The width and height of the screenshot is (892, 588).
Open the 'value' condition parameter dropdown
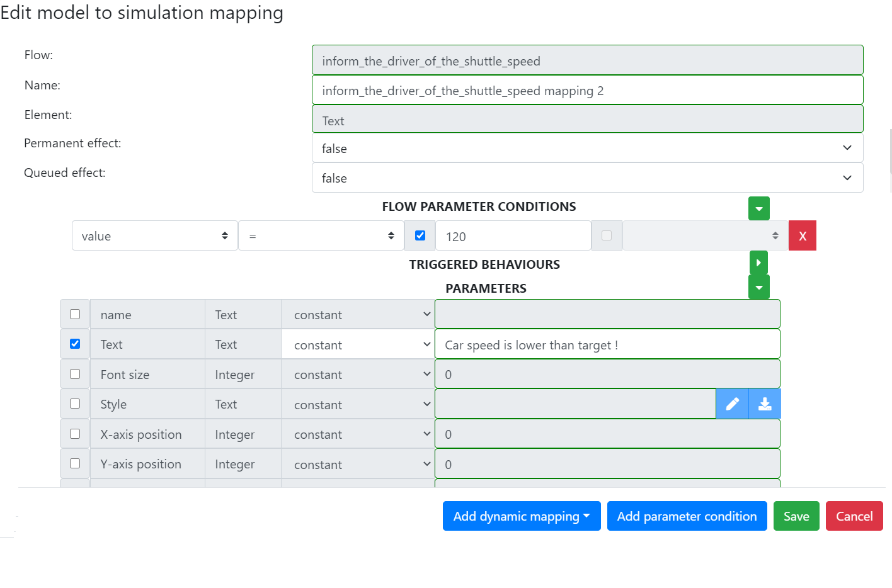click(154, 235)
